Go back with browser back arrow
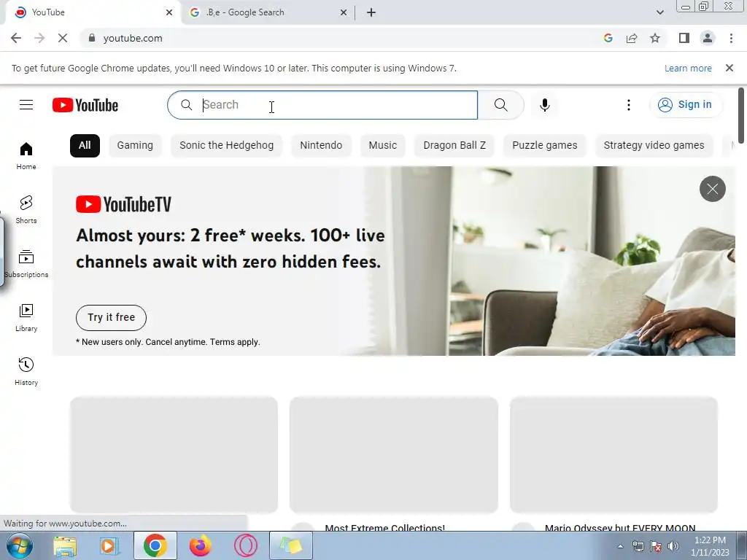 16,38
